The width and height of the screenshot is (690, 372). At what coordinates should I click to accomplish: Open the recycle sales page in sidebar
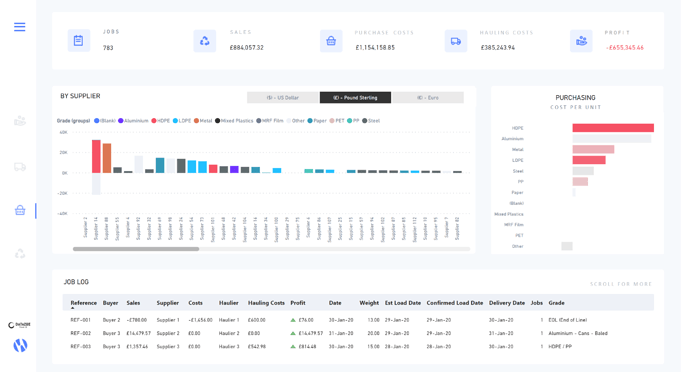pos(20,254)
